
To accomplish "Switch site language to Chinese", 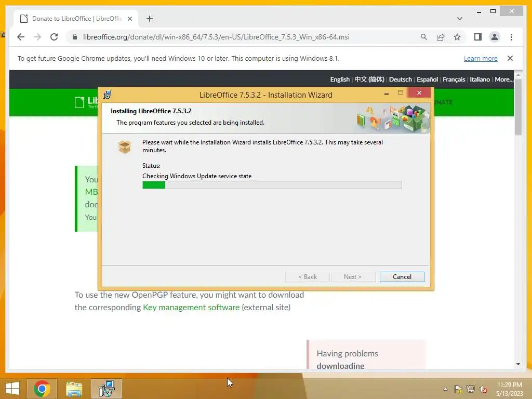I will [369, 79].
